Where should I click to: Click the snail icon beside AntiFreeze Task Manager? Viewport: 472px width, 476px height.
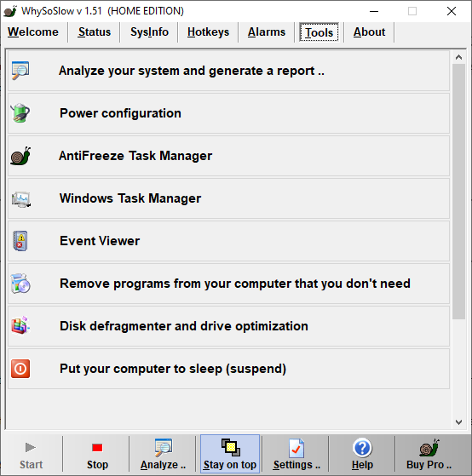20,156
